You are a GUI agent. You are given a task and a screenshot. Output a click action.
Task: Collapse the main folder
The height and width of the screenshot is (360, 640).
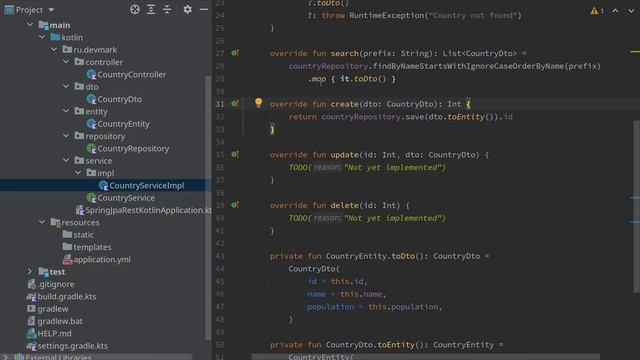pyautogui.click(x=30, y=25)
